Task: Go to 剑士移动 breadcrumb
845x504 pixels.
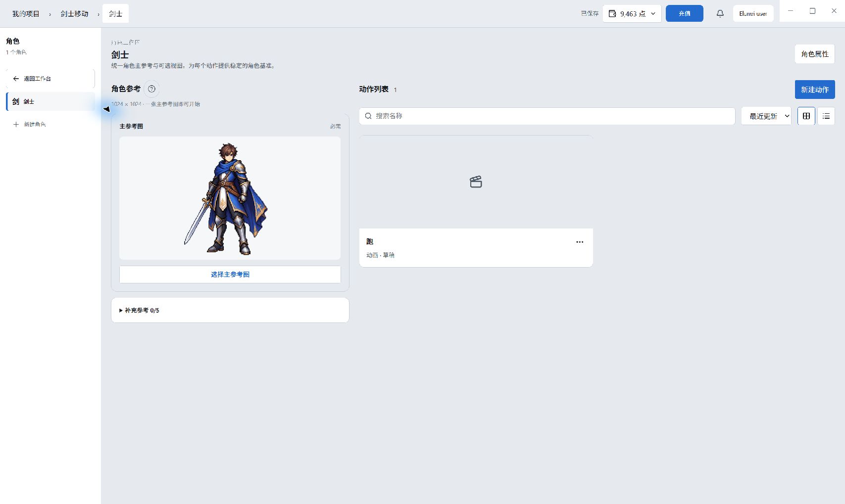Action: coord(74,14)
